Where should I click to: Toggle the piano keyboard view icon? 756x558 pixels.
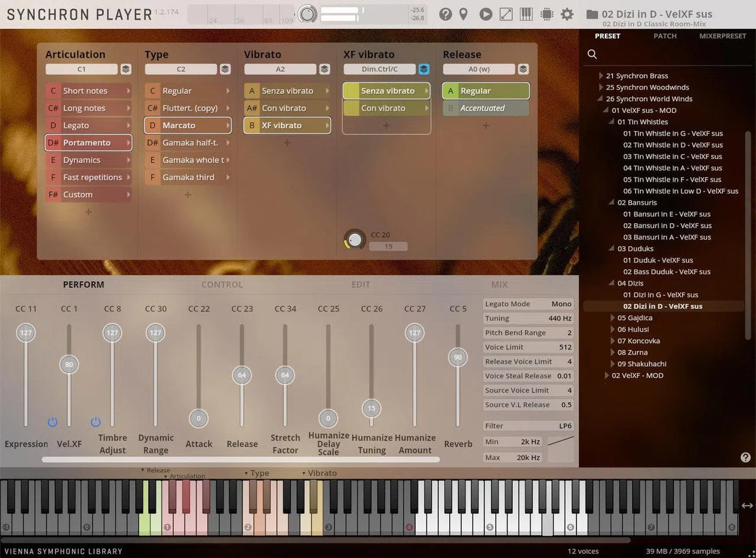(x=526, y=14)
